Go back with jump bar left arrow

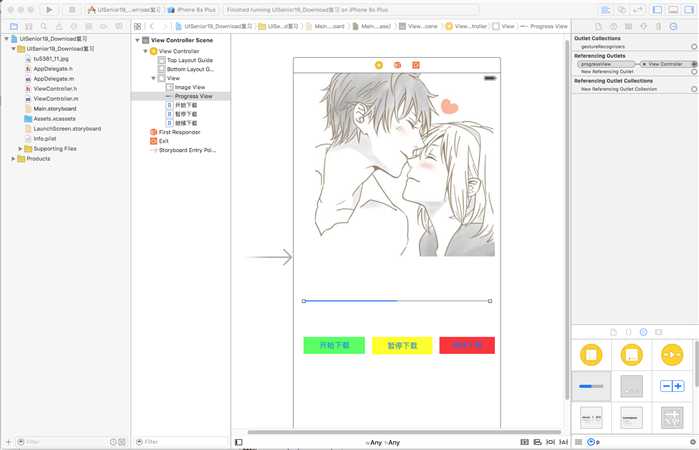click(x=152, y=26)
